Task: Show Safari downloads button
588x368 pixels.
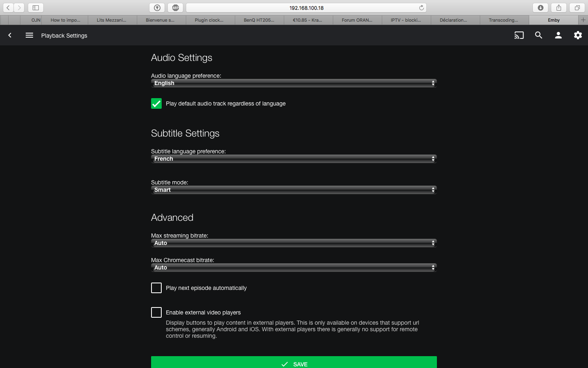Action: click(541, 8)
